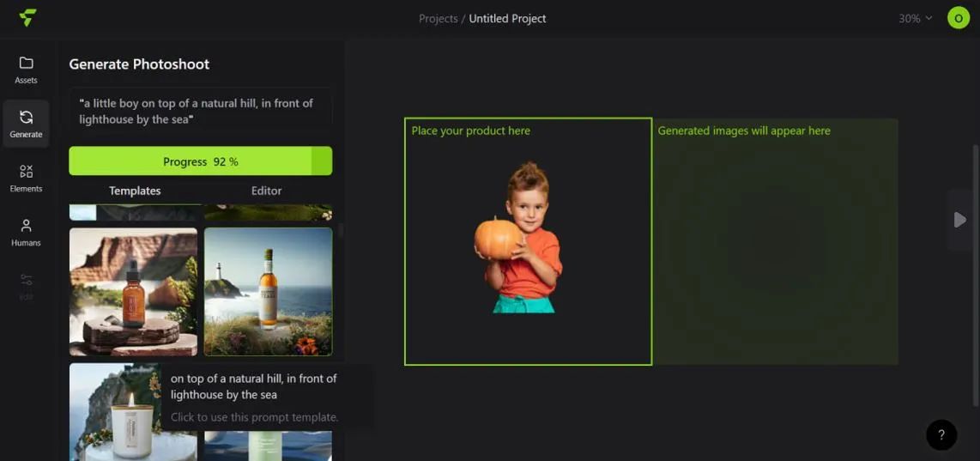980x461 pixels.
Task: Click the green logo icon at top-left
Action: point(27,18)
